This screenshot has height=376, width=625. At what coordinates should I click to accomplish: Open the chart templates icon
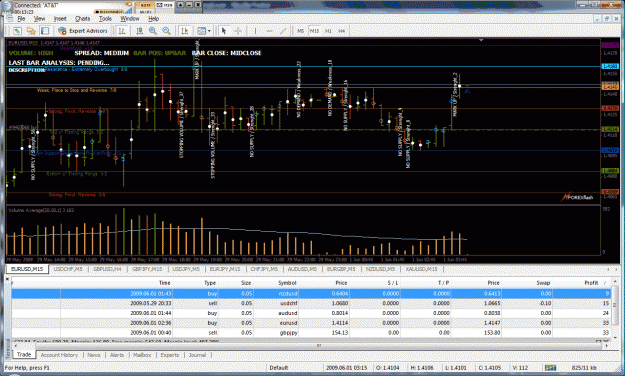[x=202, y=31]
